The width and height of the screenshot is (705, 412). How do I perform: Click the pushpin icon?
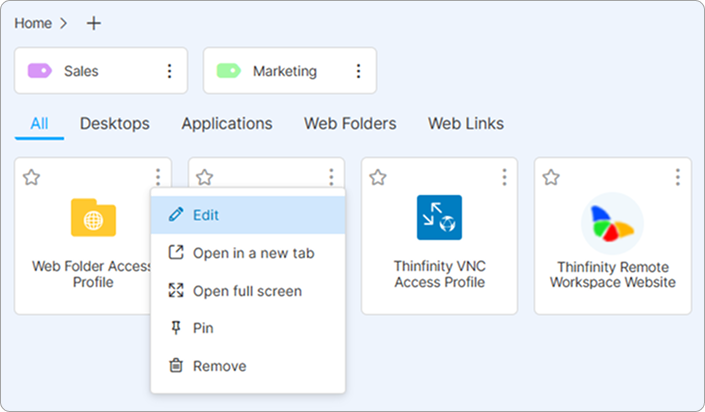pos(176,327)
